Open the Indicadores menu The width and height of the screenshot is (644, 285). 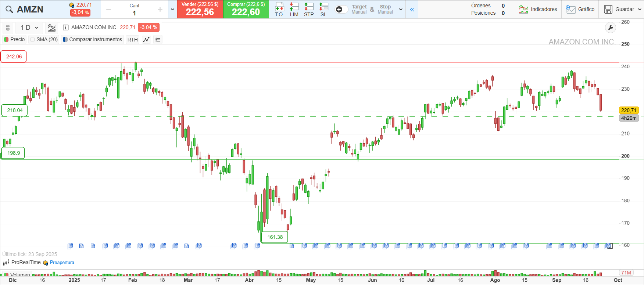pyautogui.click(x=538, y=10)
